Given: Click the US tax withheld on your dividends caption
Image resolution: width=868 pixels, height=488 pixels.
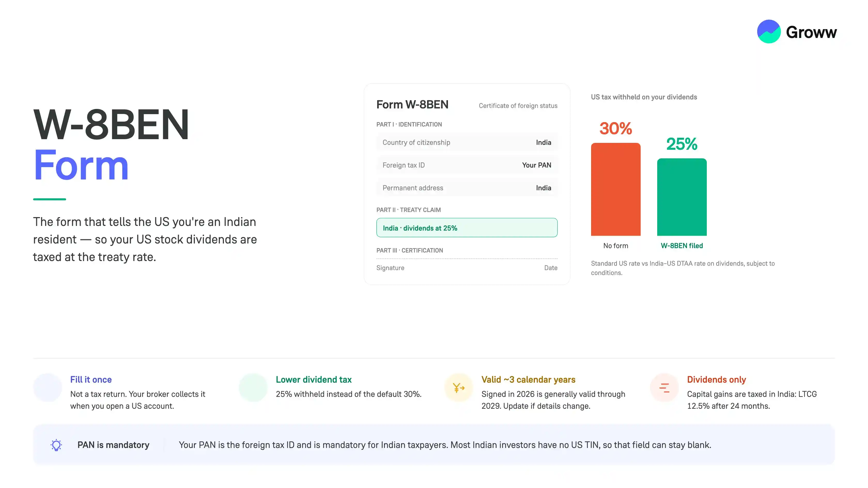Looking at the screenshot, I should tap(644, 97).
